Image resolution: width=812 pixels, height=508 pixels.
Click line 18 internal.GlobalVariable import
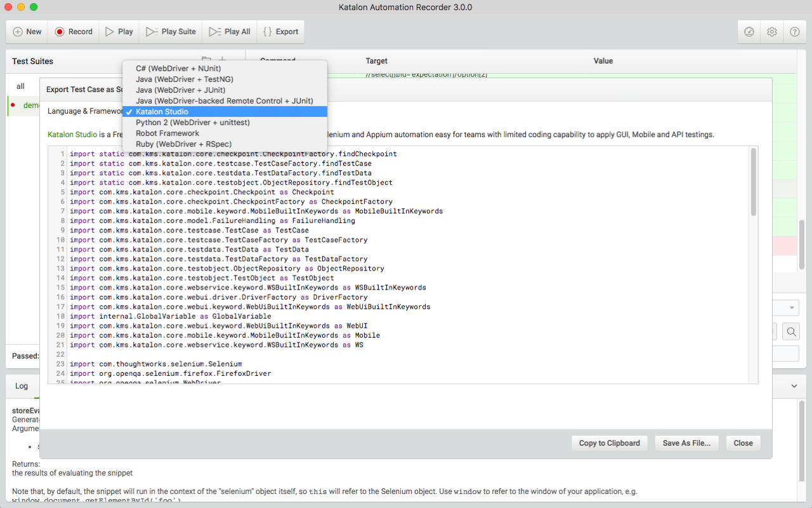click(x=171, y=316)
